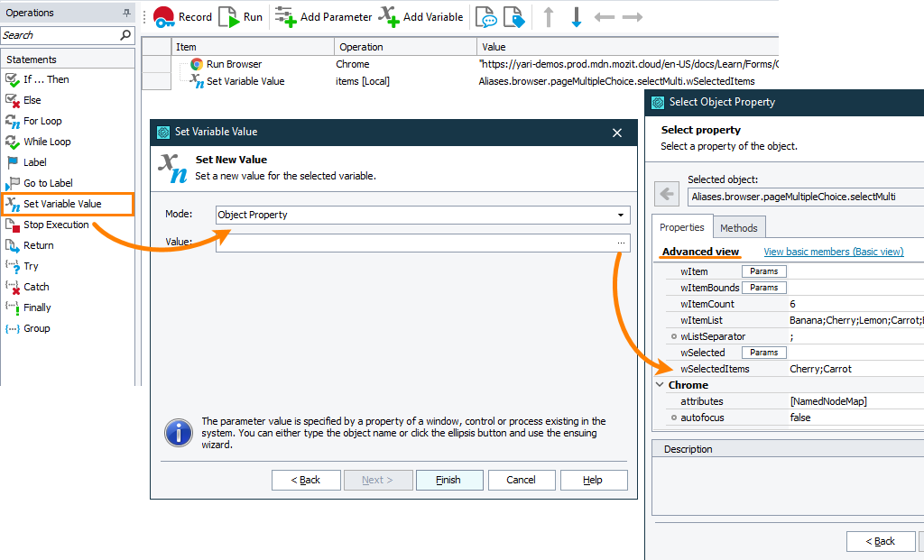
Task: Select the Properties tab
Action: (x=681, y=227)
